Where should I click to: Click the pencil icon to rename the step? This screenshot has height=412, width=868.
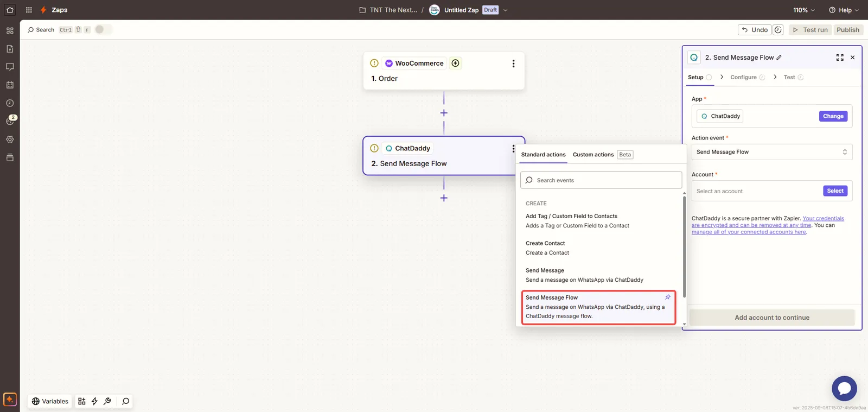779,58
